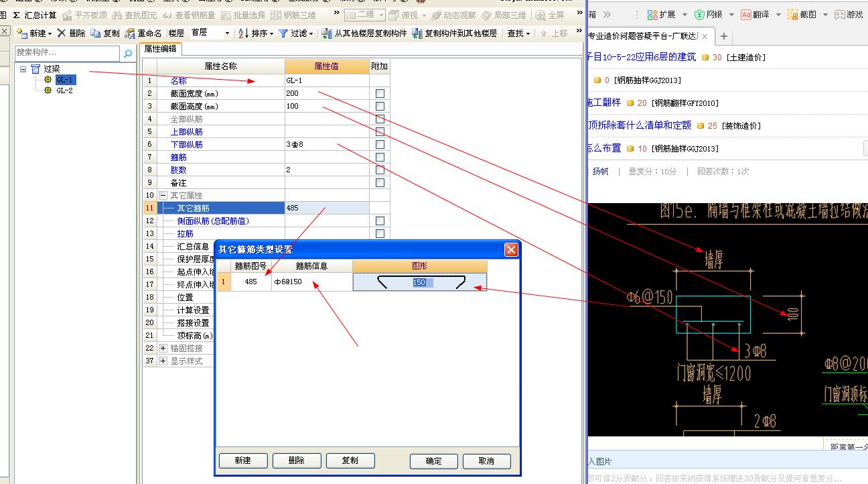Click browser 翻译 translate icon
This screenshot has width=868, height=484.
[746, 14]
